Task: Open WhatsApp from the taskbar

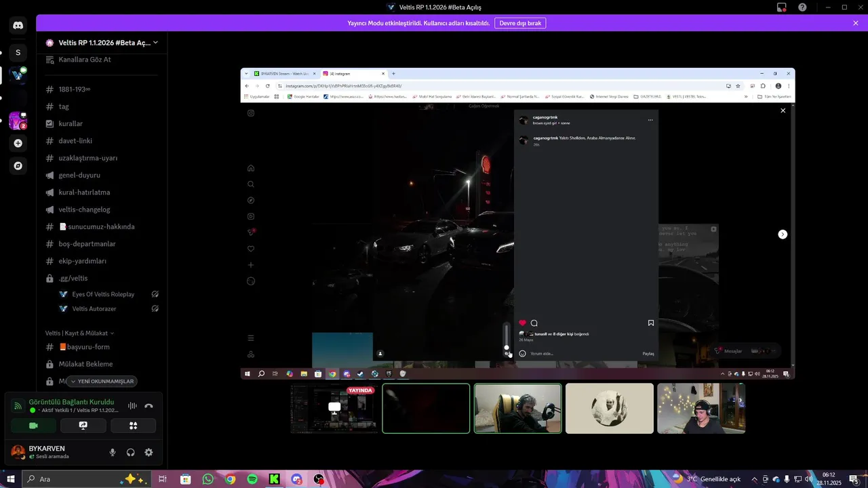Action: click(x=208, y=479)
